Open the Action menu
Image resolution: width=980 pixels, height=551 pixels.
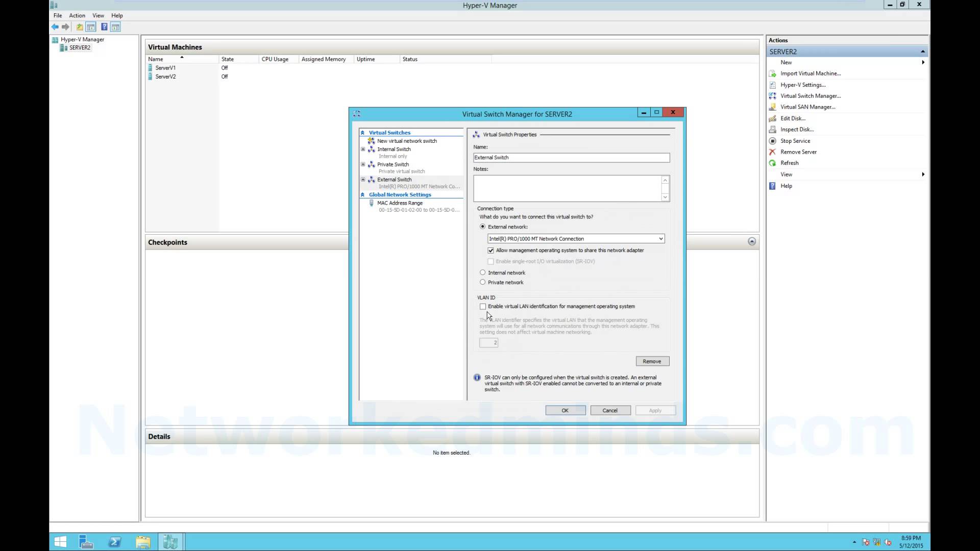point(77,15)
